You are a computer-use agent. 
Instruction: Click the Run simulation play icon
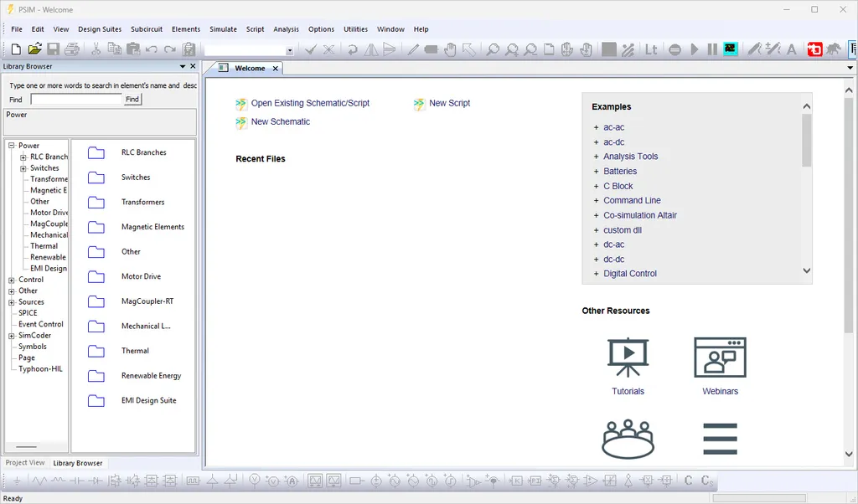click(x=695, y=49)
